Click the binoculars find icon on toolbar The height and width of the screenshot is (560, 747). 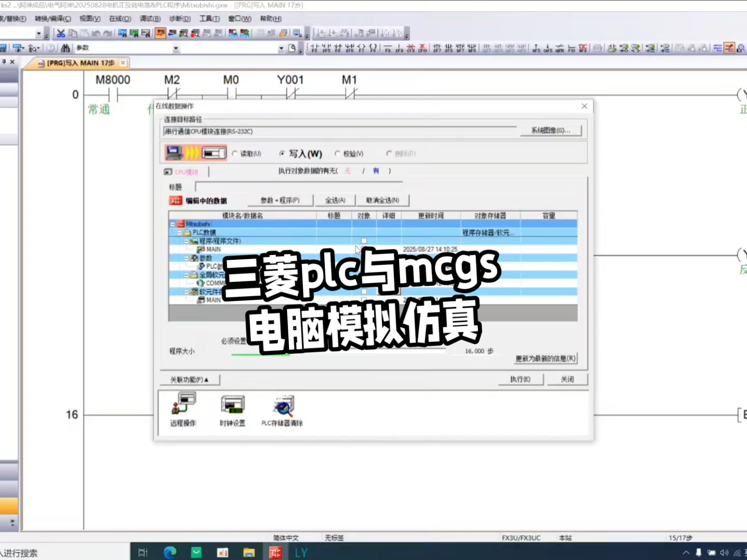coord(65,47)
